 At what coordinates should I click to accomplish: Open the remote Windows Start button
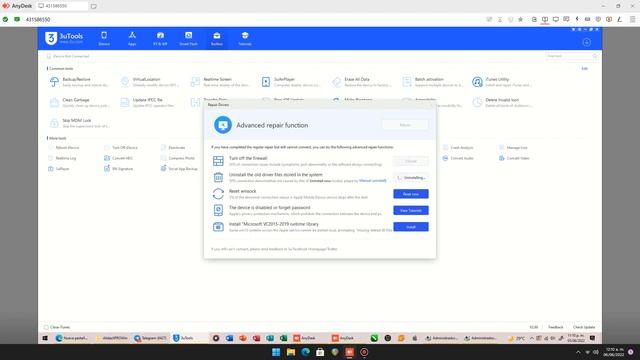(45, 338)
